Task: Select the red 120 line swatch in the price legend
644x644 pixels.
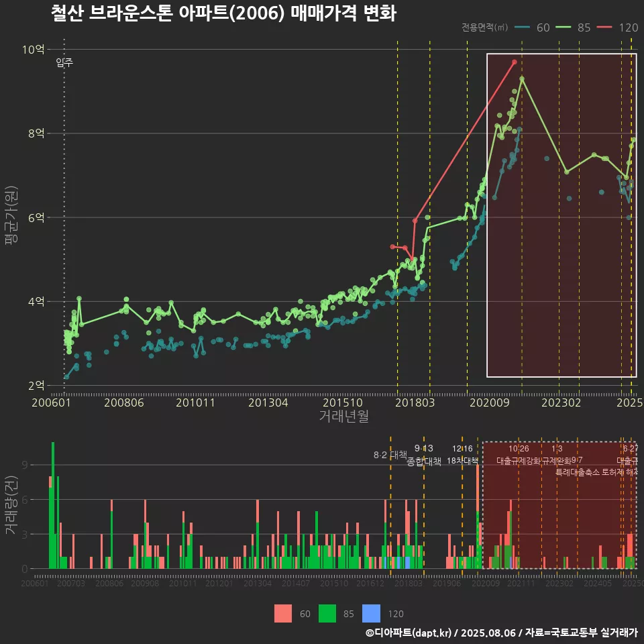Action: [604, 28]
